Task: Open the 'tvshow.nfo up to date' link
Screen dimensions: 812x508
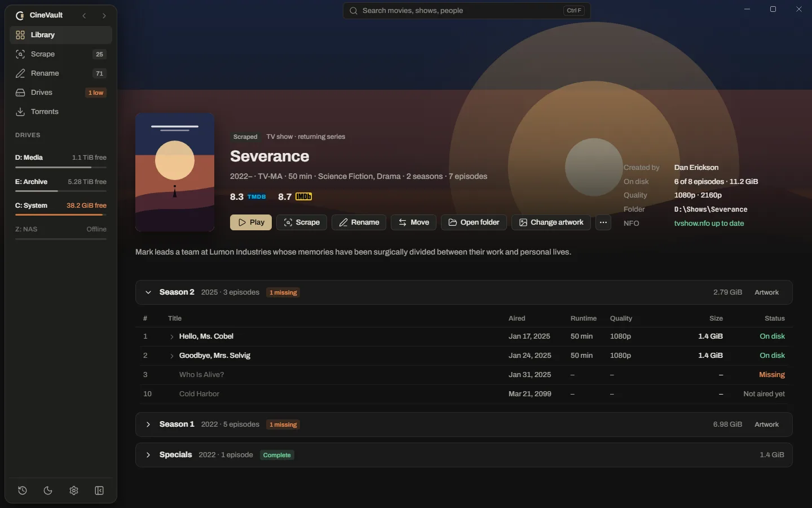Action: [709, 224]
